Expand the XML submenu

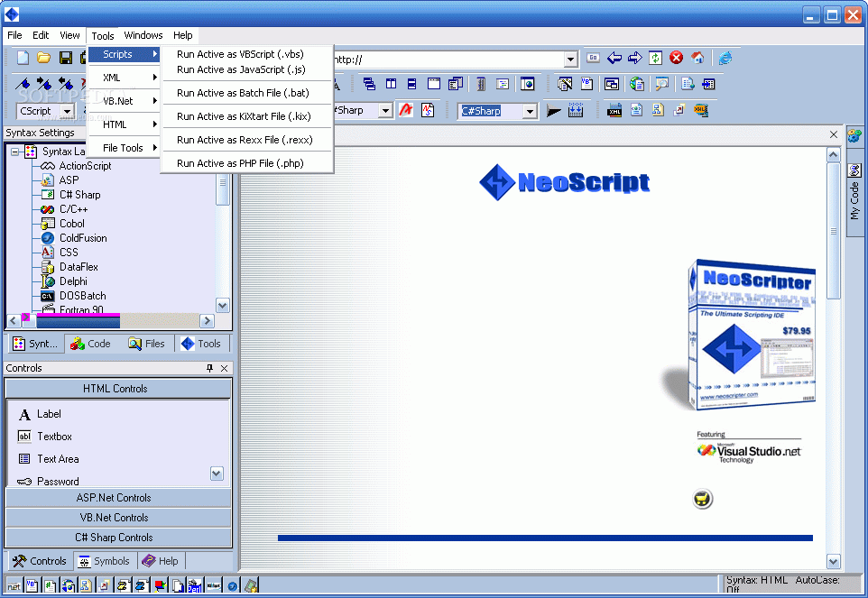(124, 78)
